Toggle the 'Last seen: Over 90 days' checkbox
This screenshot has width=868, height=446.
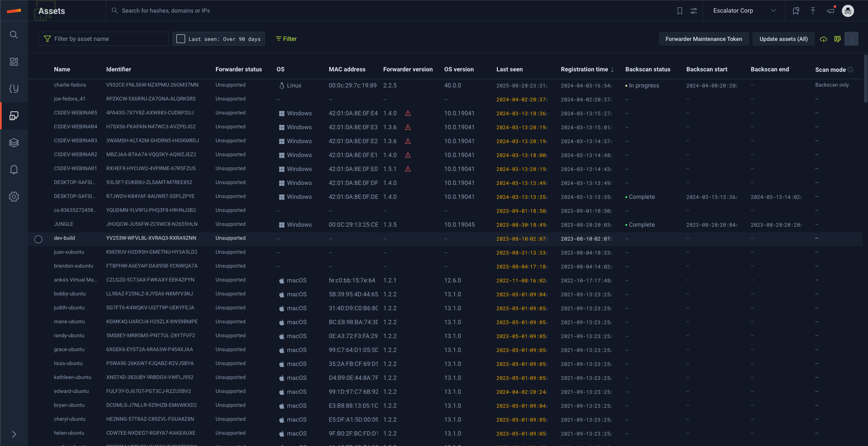pos(181,39)
